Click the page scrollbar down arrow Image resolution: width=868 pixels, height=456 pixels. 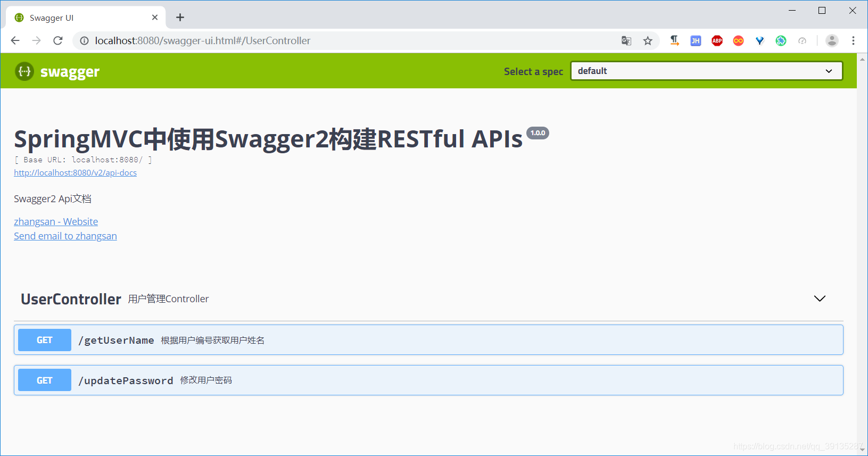(862, 450)
